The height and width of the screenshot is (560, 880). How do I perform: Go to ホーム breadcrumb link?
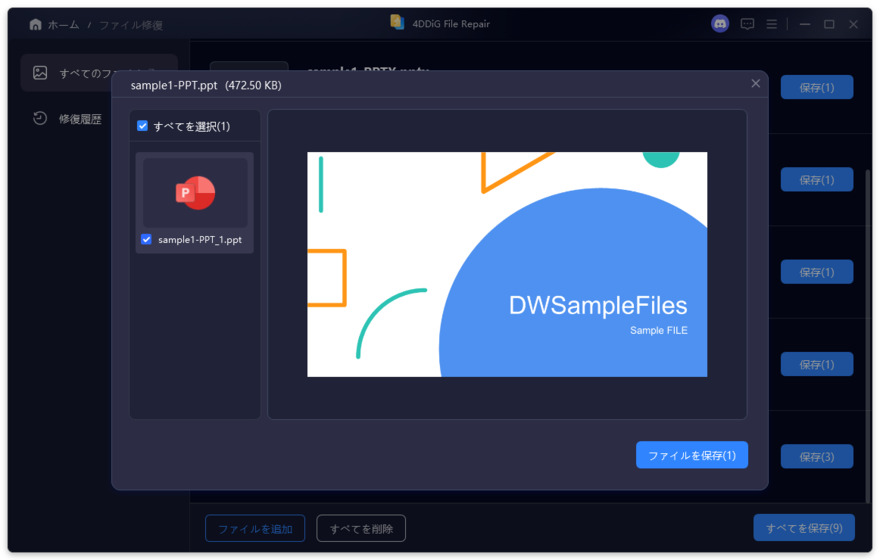[x=63, y=25]
